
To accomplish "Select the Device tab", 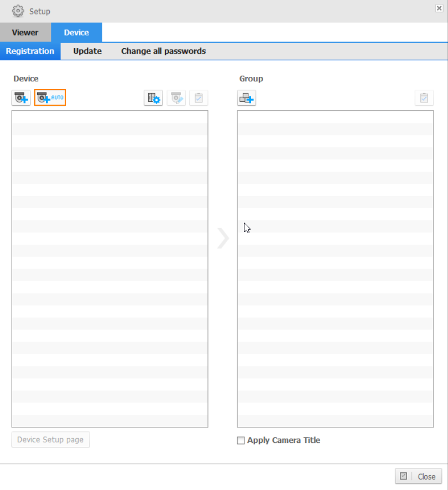I will click(x=76, y=32).
